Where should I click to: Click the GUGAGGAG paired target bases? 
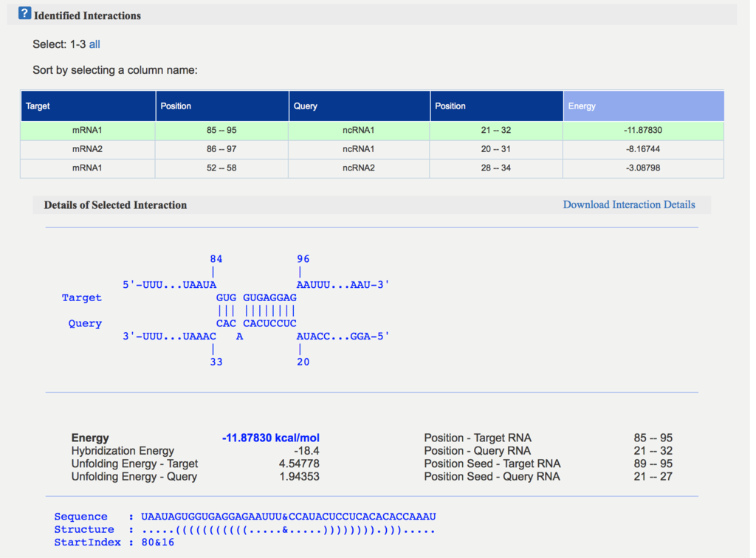tap(269, 297)
